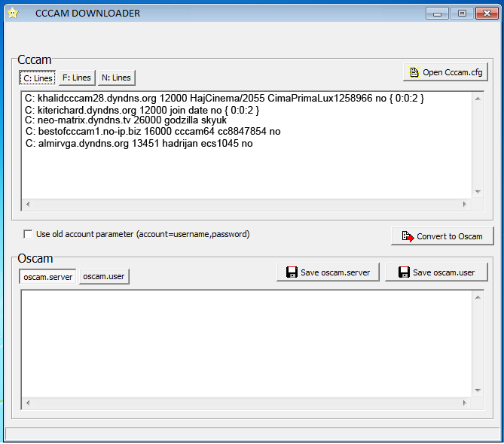Click the star app icon in title bar
Viewport: 504px width, 444px height.
click(13, 13)
